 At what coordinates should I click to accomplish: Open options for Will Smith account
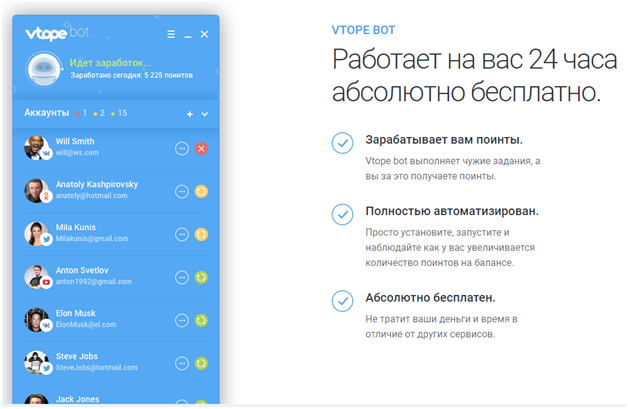pyautogui.click(x=182, y=149)
